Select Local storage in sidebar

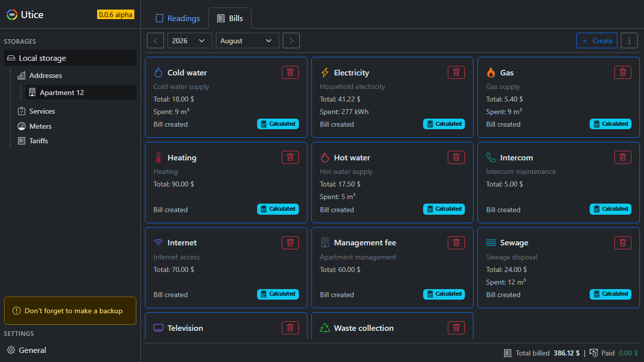(x=70, y=58)
